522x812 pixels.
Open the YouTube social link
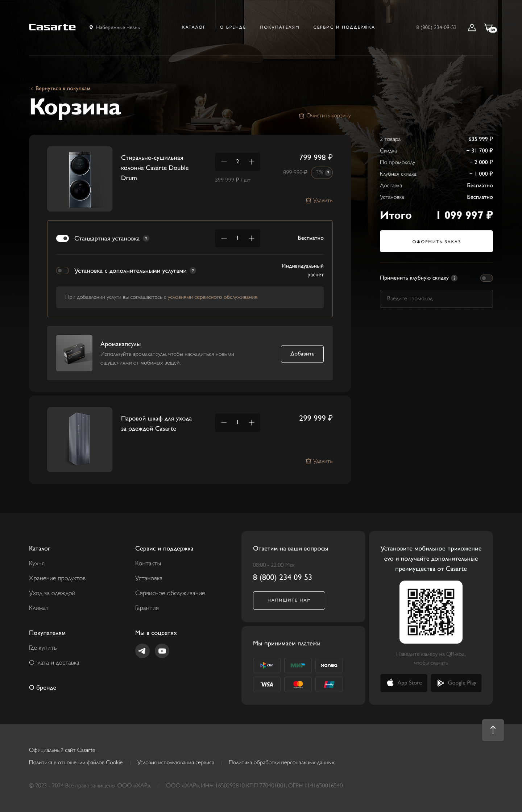coord(162,651)
